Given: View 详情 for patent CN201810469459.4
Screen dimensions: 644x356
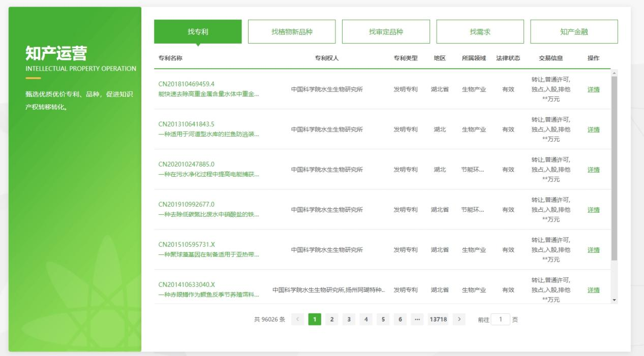Looking at the screenshot, I should (x=595, y=89).
